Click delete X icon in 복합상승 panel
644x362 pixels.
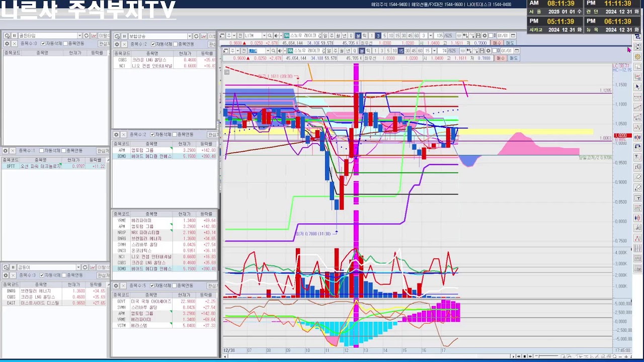coord(124,44)
